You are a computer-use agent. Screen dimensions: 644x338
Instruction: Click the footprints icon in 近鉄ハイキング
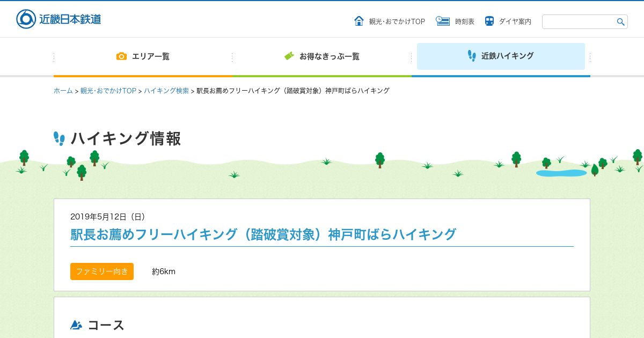[x=472, y=56]
